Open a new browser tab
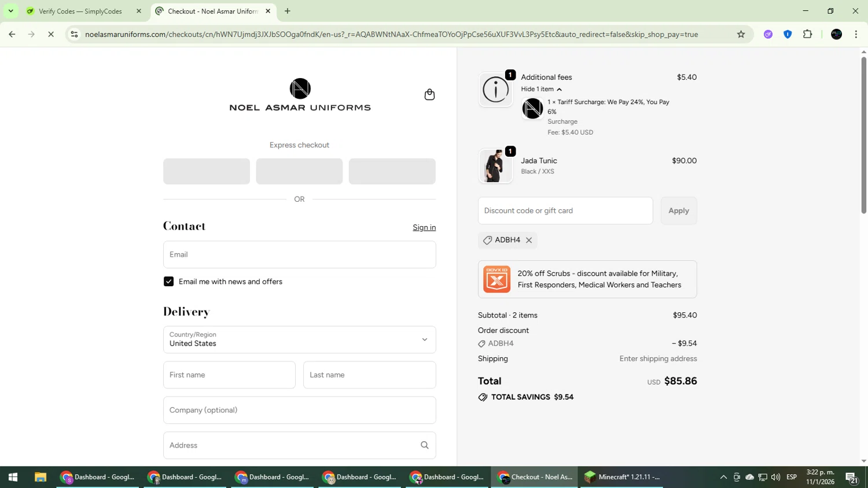 point(288,11)
